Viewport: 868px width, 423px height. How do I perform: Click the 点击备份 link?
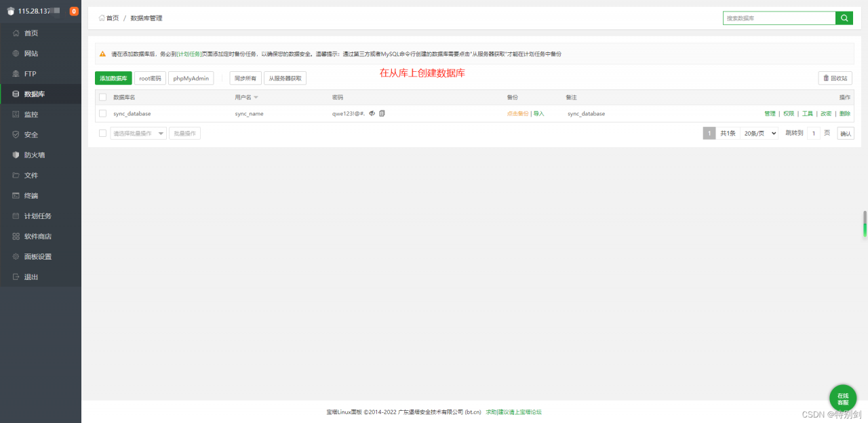pyautogui.click(x=517, y=114)
